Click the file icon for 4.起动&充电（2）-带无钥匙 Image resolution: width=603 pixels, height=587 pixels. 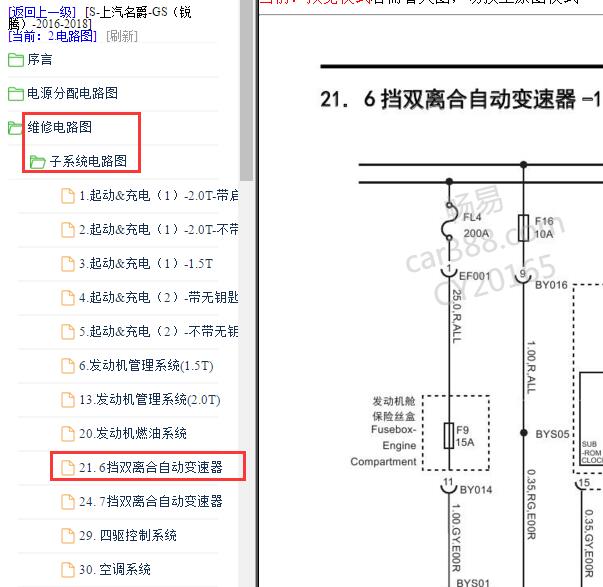click(x=68, y=298)
